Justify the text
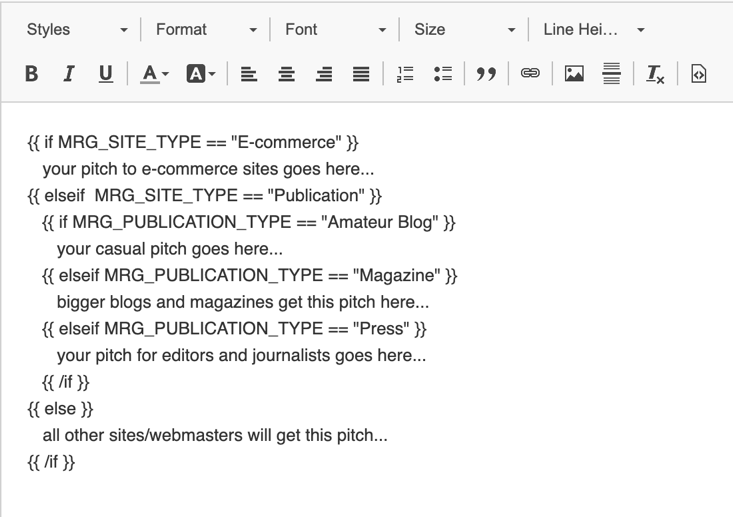733x517 pixels. click(x=361, y=74)
